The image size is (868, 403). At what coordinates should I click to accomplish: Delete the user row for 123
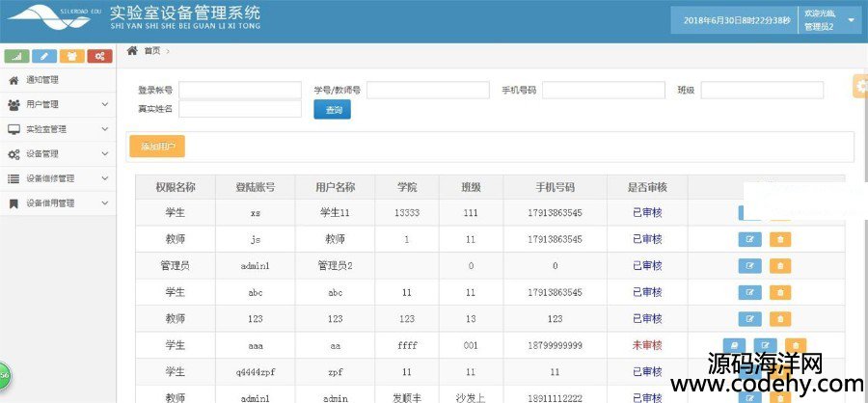tap(779, 318)
